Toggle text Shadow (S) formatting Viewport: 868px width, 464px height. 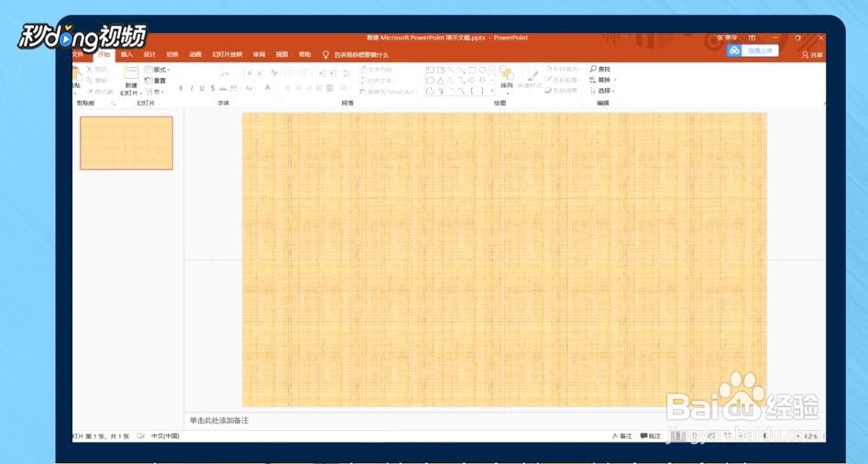[213, 89]
